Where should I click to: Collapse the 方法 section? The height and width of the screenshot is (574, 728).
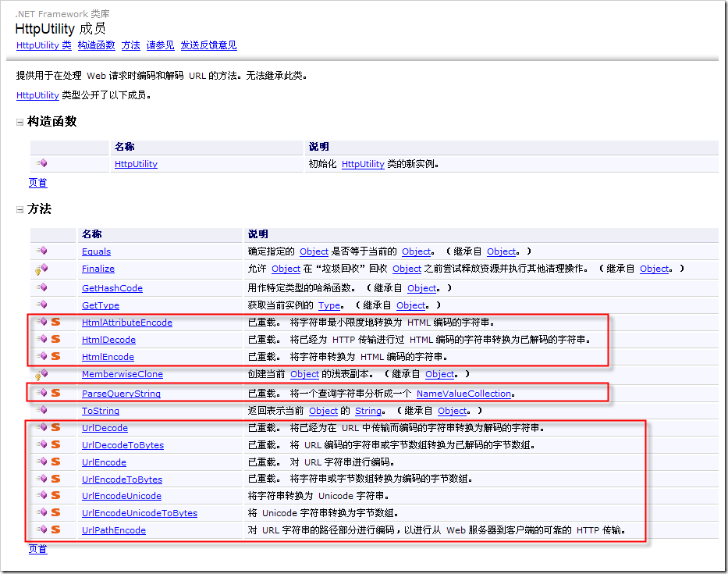coord(20,209)
